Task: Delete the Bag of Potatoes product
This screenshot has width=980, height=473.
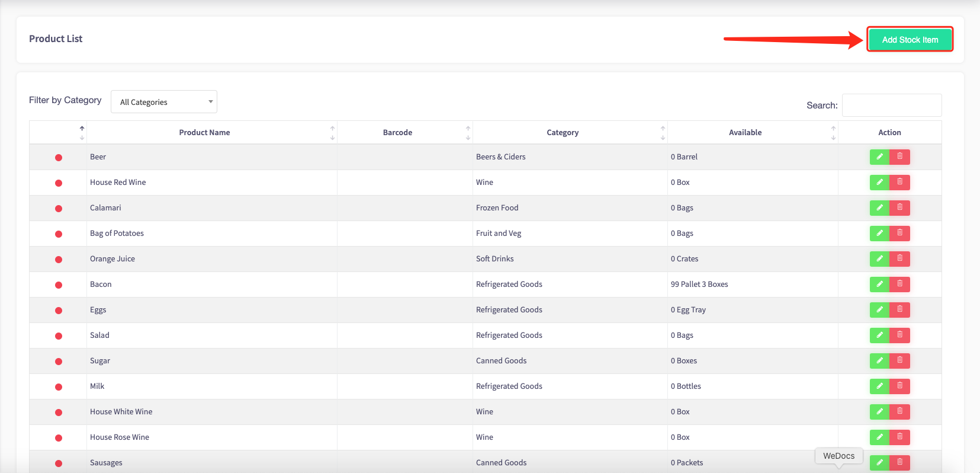Action: pyautogui.click(x=899, y=233)
